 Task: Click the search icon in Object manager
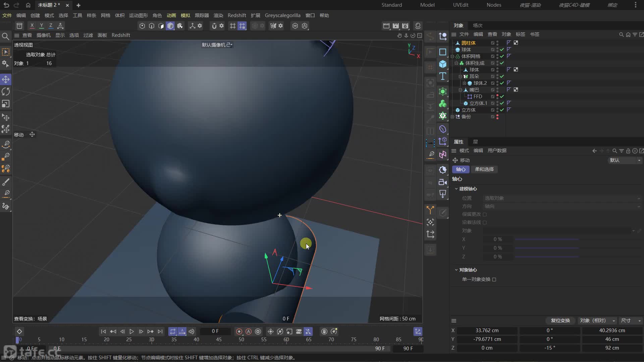[621, 35]
